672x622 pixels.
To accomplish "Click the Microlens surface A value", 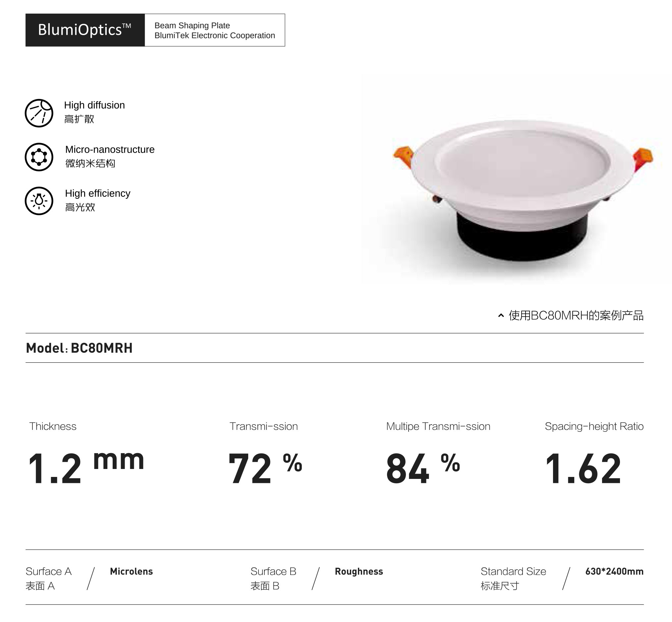I will (x=131, y=572).
